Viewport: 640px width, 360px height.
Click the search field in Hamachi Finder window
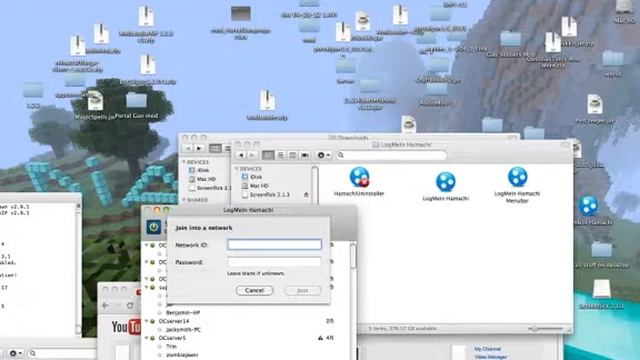pyautogui.click(x=391, y=155)
